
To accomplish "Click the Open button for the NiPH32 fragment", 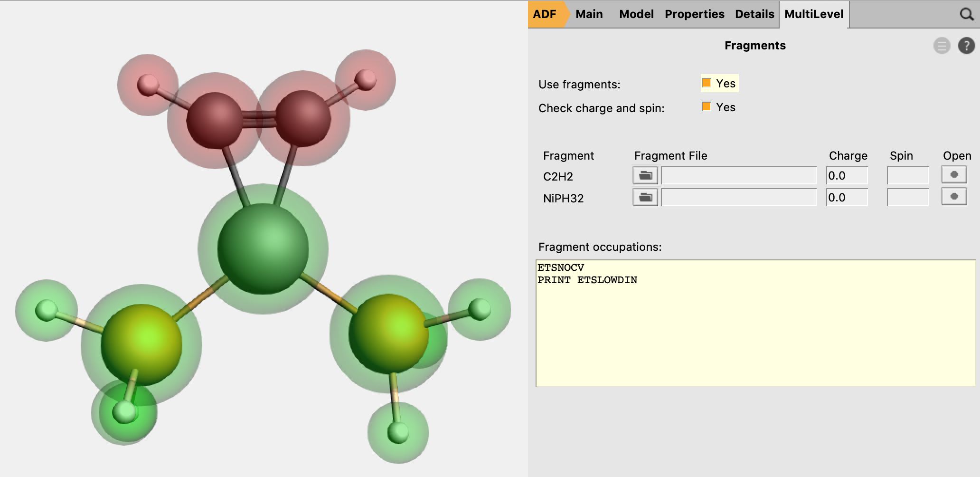I will click(954, 196).
